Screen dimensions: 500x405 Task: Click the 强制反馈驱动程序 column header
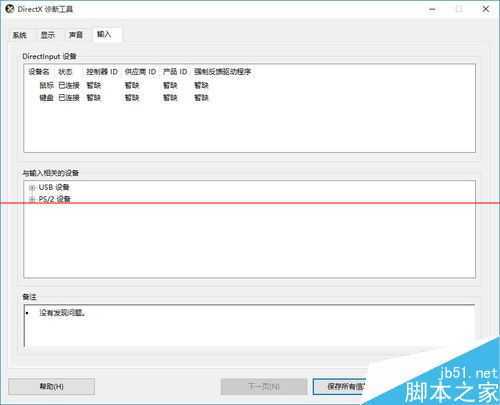pos(223,72)
